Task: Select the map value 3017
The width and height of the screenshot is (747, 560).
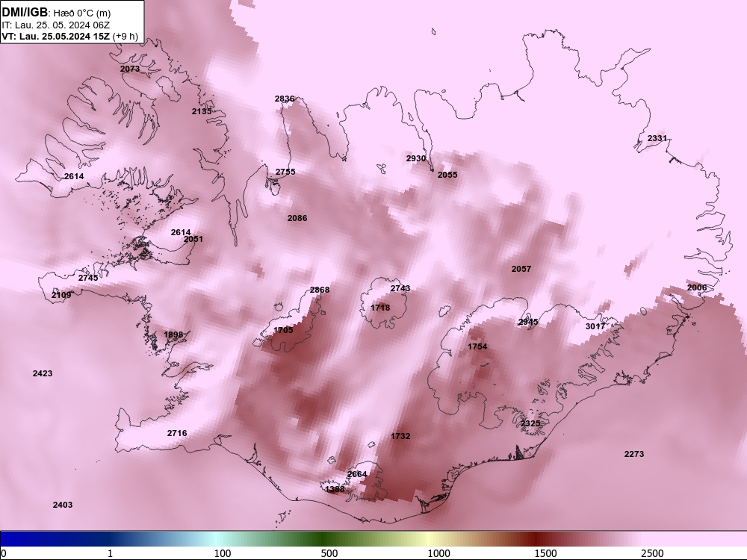Action: tap(595, 326)
